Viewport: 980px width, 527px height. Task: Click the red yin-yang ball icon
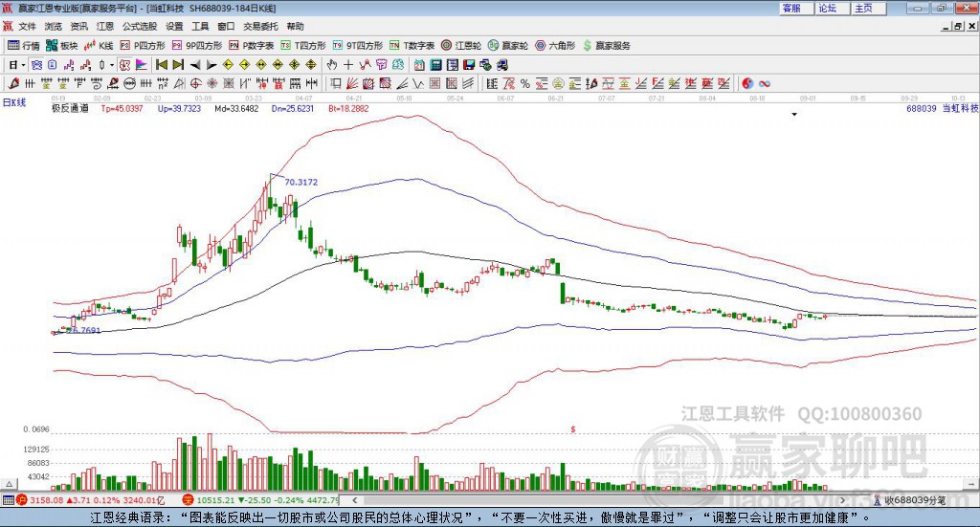(747, 83)
